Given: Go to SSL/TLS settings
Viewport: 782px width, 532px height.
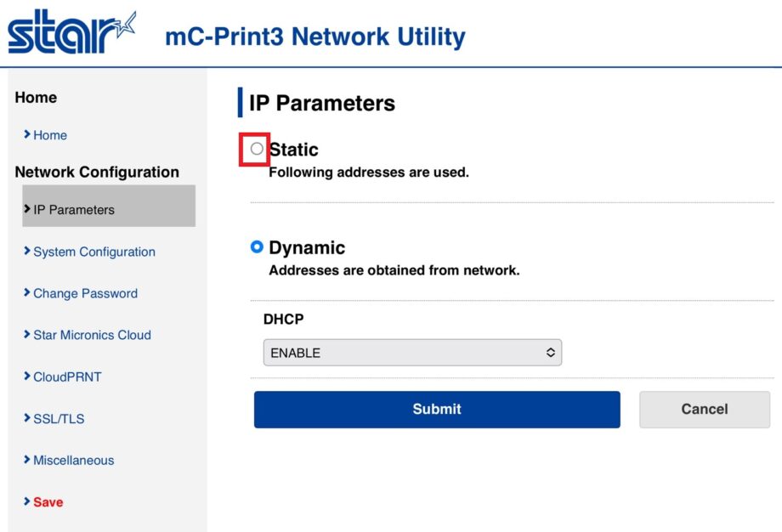Looking at the screenshot, I should pyautogui.click(x=59, y=418).
